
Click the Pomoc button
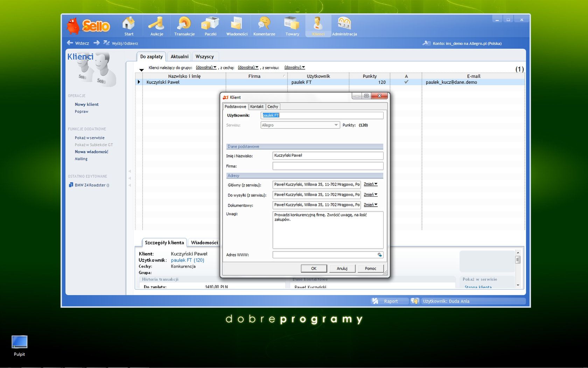[x=371, y=268]
